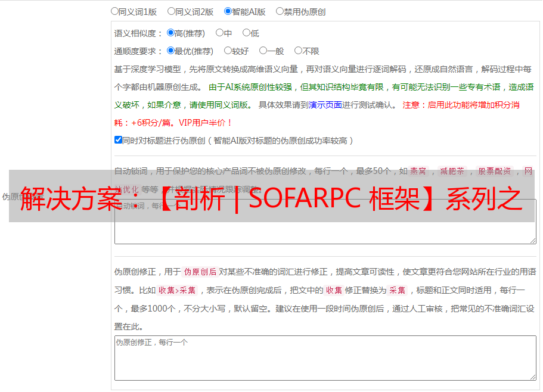Click the 伪原创修正 textarea resize handle
This screenshot has height=392, width=543.
pyautogui.click(x=532, y=377)
